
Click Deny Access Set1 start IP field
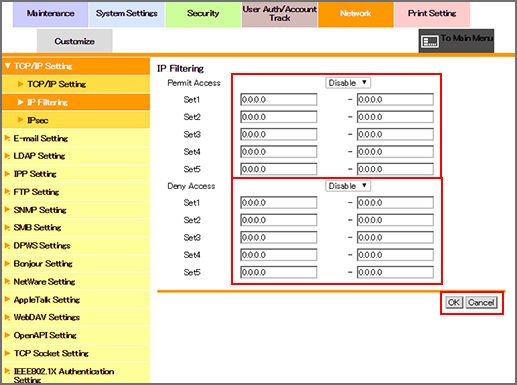[279, 202]
